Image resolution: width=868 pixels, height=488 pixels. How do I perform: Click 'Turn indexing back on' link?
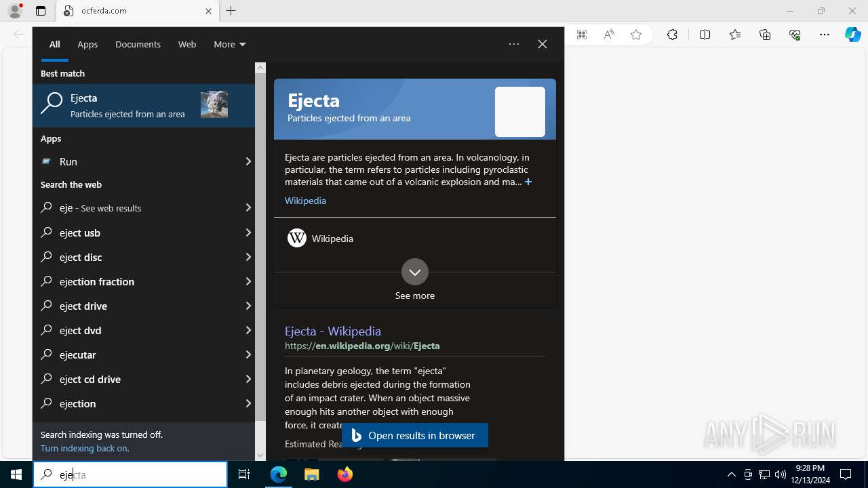pyautogui.click(x=85, y=448)
